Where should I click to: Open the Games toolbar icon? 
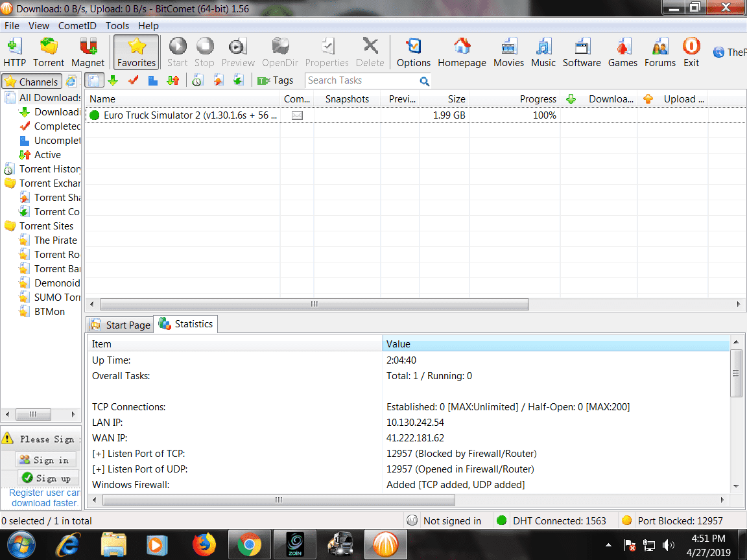(622, 52)
